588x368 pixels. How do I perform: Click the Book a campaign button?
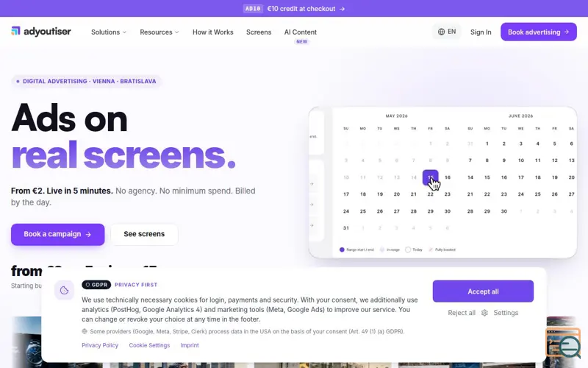pyautogui.click(x=58, y=234)
